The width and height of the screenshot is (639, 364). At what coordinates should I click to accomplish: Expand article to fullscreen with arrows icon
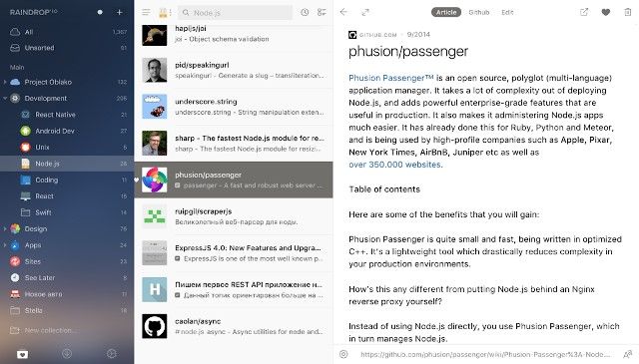tap(365, 12)
